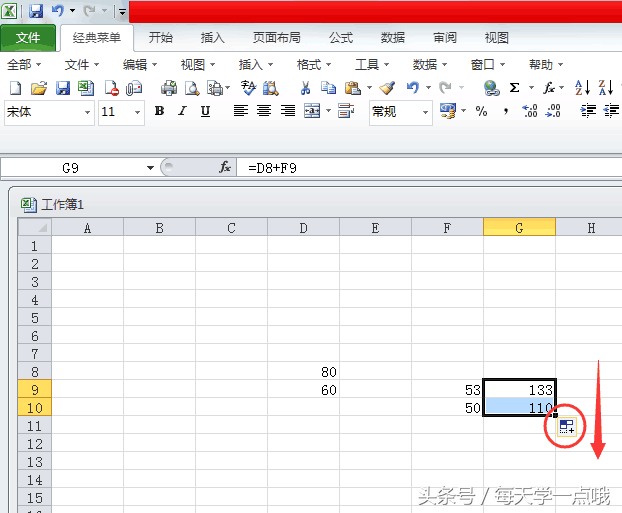Select column G header
The width and height of the screenshot is (622, 513).
pos(519,228)
